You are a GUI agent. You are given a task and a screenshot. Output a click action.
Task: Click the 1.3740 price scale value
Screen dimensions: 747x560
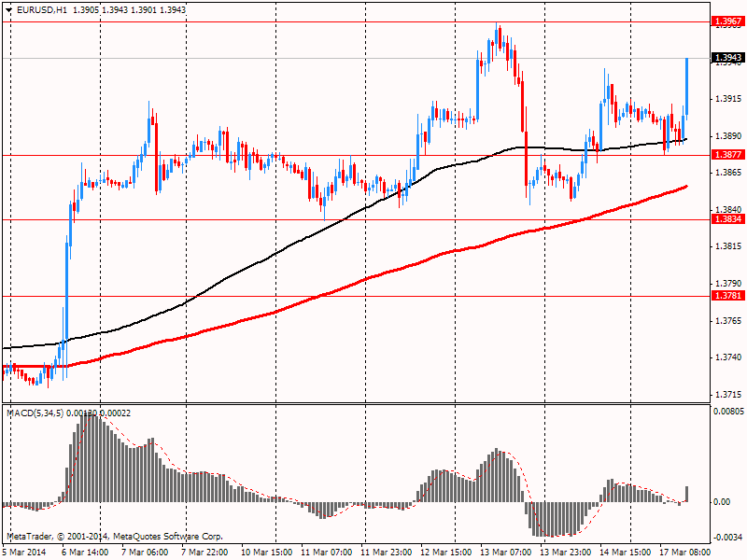[x=729, y=357]
